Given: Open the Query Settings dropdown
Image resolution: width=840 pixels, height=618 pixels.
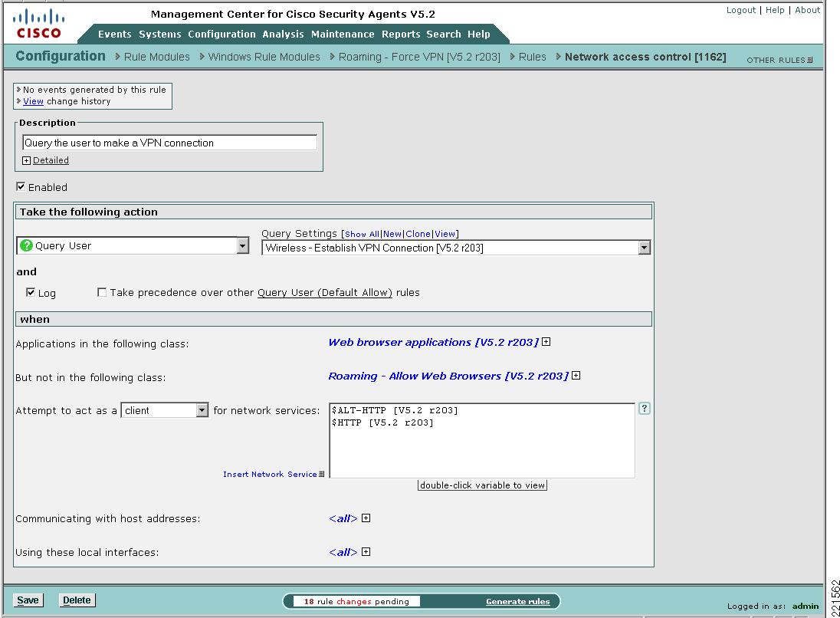Looking at the screenshot, I should pyautogui.click(x=644, y=248).
